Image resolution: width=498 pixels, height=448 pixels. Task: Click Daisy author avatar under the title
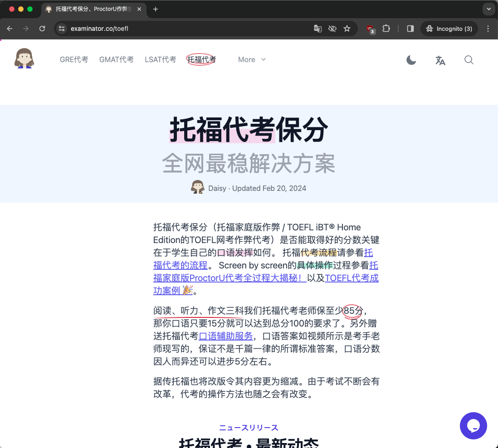[x=198, y=187]
